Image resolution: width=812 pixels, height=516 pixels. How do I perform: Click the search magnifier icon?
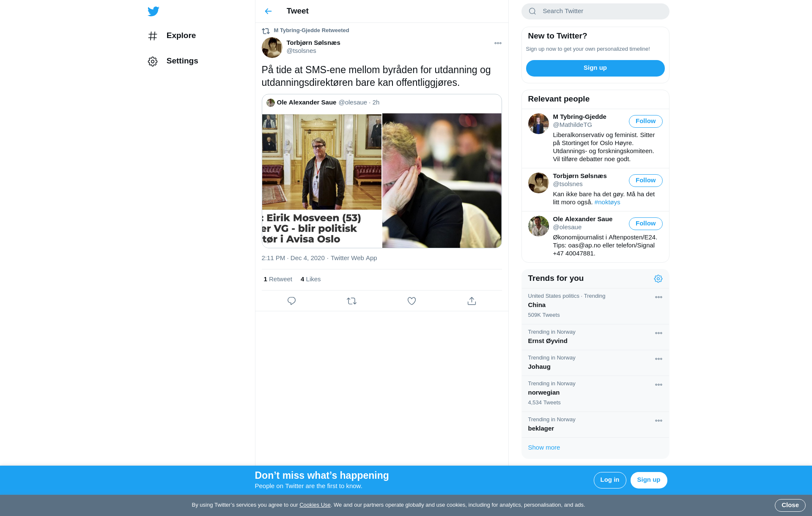click(x=532, y=11)
